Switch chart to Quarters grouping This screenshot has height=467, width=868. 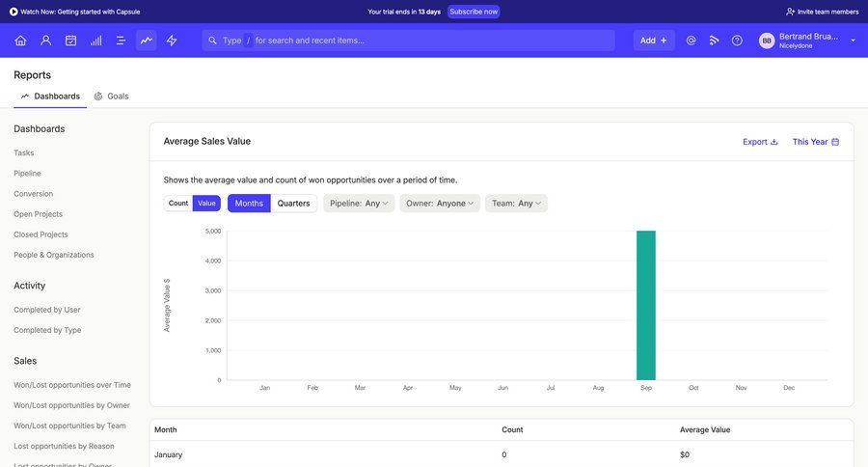click(x=293, y=204)
